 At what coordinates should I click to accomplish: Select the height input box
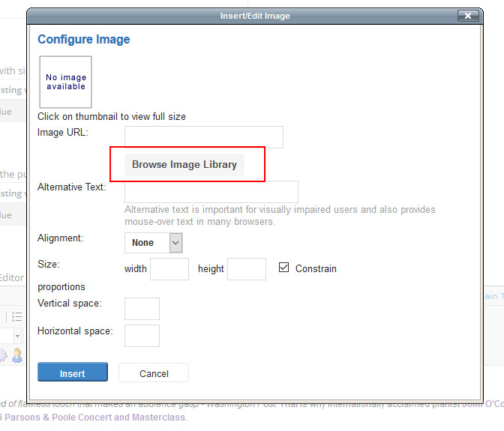point(246,268)
